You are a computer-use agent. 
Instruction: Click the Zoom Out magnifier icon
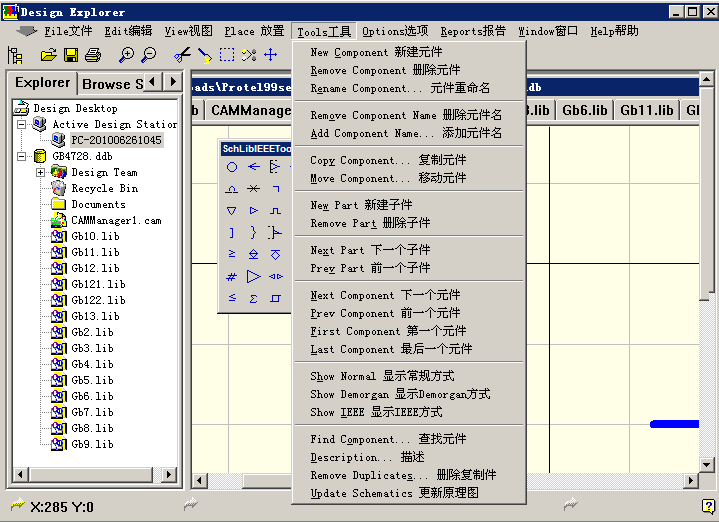coord(149,54)
